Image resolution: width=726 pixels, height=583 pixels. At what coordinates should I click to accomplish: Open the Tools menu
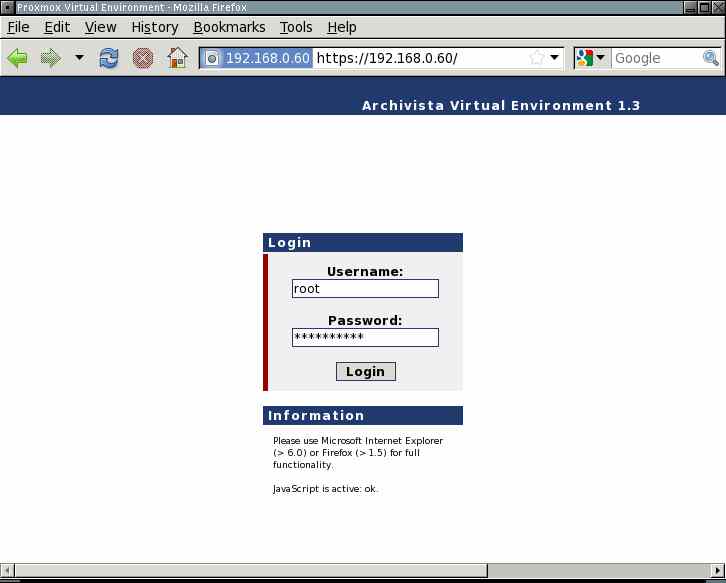coord(296,27)
